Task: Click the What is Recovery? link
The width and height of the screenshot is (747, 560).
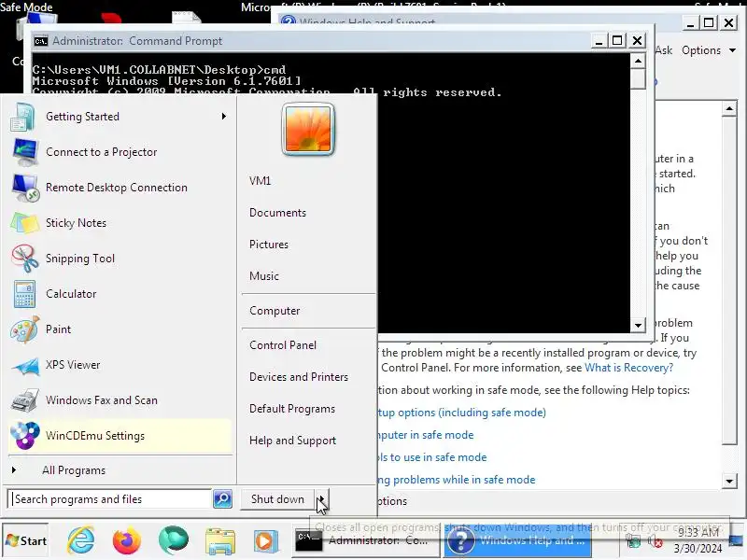Action: tap(628, 368)
